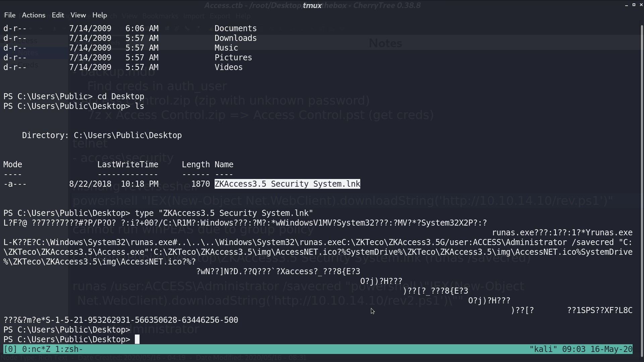The width and height of the screenshot is (644, 362).
Task: Minimize the terminal window
Action: (x=627, y=5)
